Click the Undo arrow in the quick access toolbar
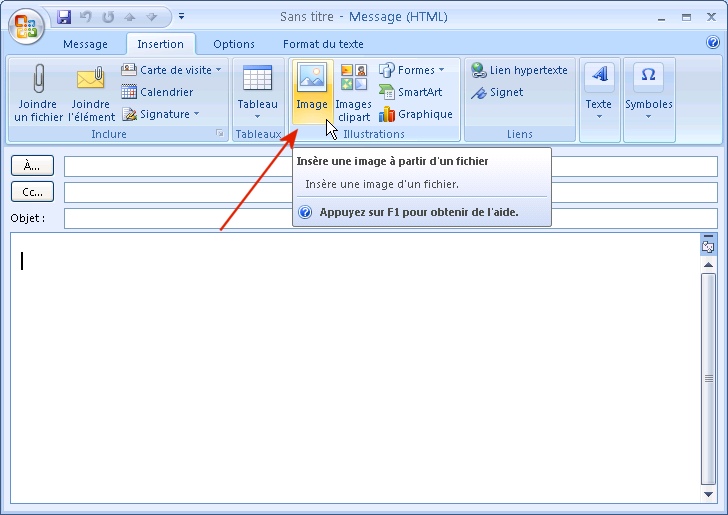Screen dimensions: 728x515 click(x=85, y=17)
